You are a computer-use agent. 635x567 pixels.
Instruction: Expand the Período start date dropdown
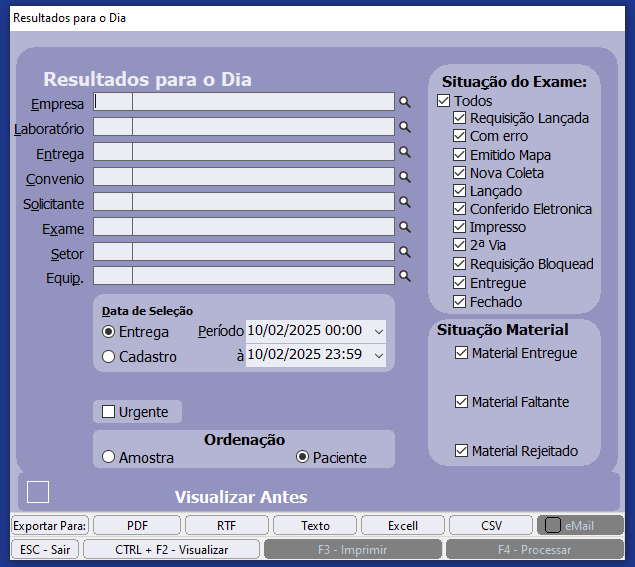click(377, 331)
